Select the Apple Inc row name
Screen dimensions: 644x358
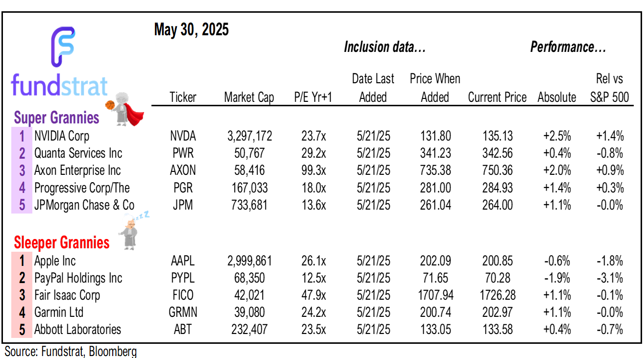pos(55,261)
